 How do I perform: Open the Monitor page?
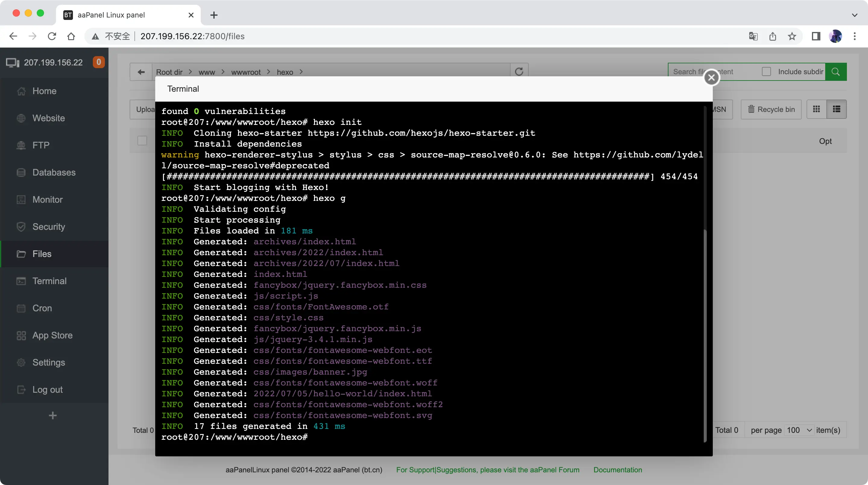pos(54,200)
